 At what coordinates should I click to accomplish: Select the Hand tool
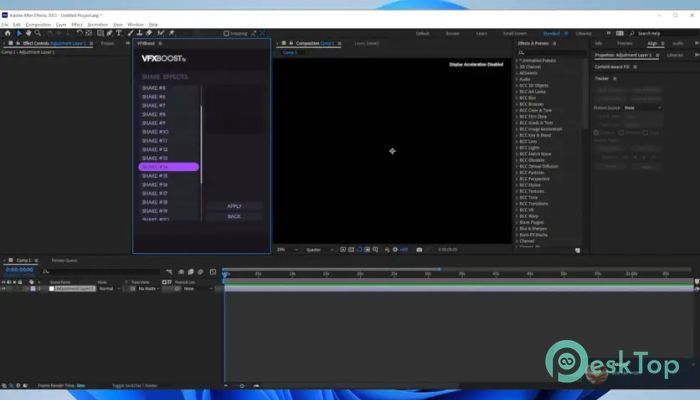click(x=29, y=33)
